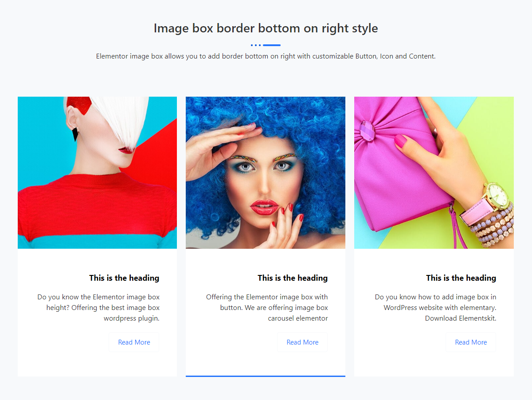This screenshot has height=400, width=532.
Task: Click the "Download Elementskit" description paragraph
Action: pos(435,307)
